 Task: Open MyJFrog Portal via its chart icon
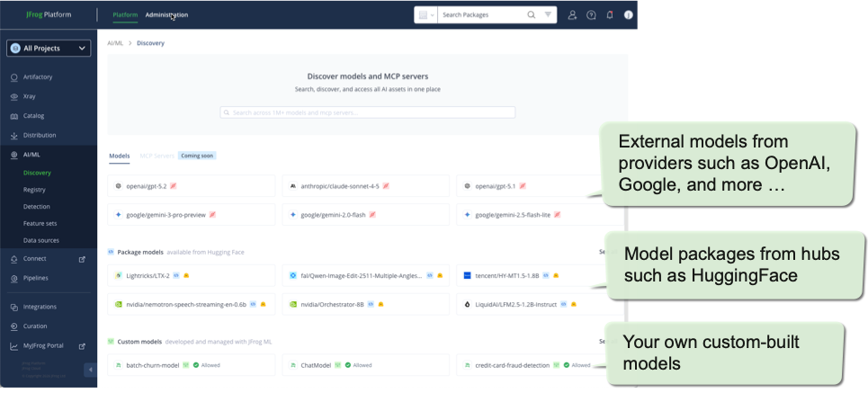pyautogui.click(x=14, y=346)
